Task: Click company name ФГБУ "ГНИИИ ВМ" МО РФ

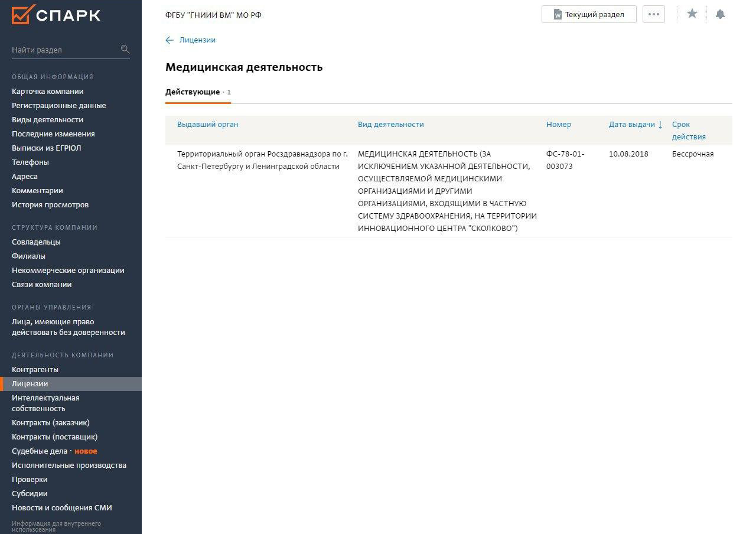Action: click(x=213, y=15)
